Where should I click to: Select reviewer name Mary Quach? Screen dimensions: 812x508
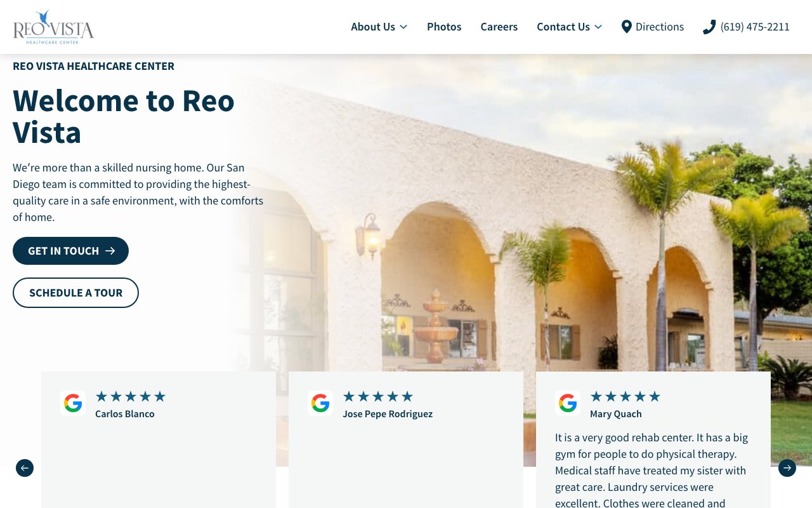click(x=616, y=414)
